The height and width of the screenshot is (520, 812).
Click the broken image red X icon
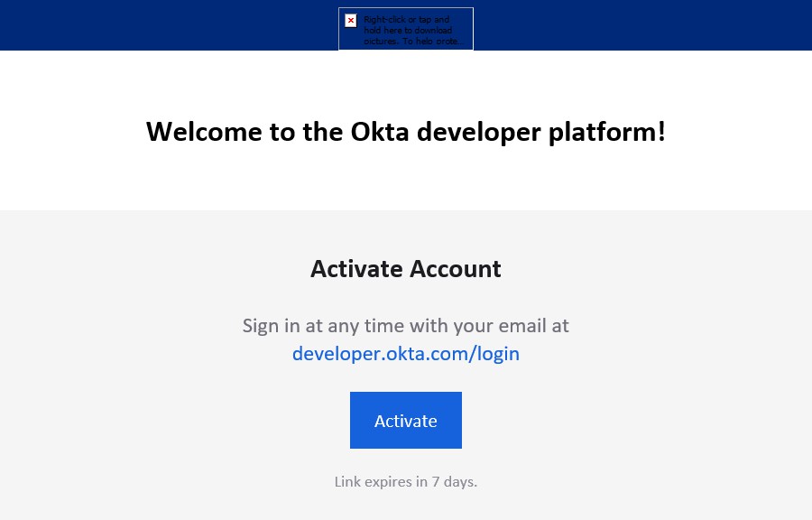pos(351,21)
